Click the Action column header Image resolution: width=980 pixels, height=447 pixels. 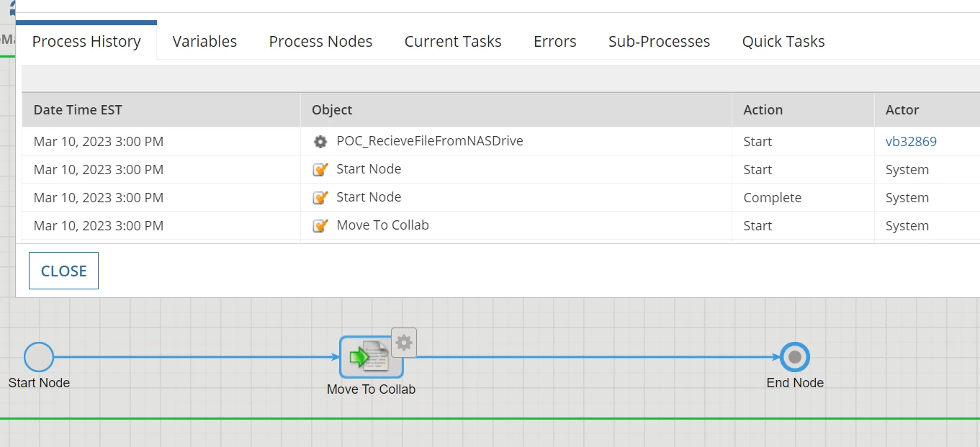pyautogui.click(x=763, y=110)
